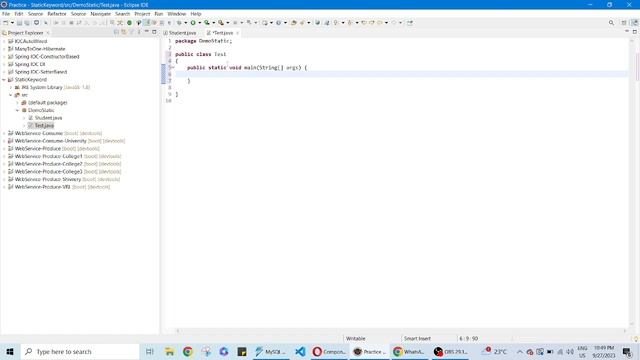Open the Help menu
Screen dimensions: 640x360
196,14
